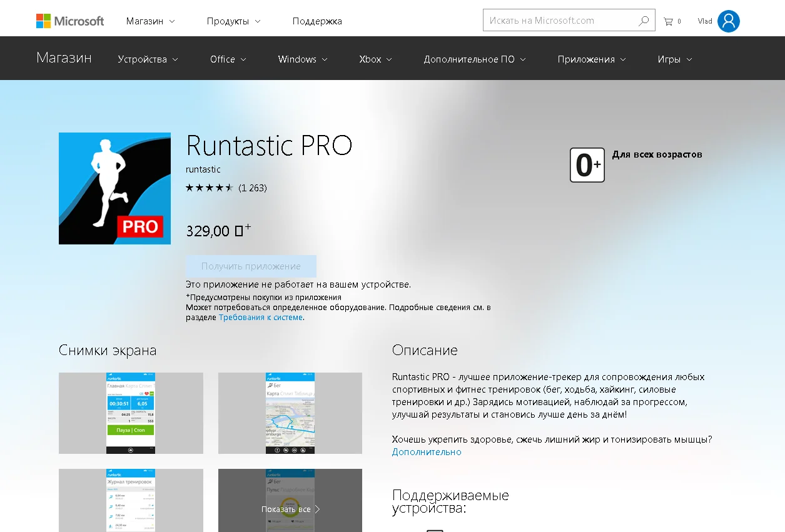
Task: Expand the Продукты menu
Action: tap(233, 21)
